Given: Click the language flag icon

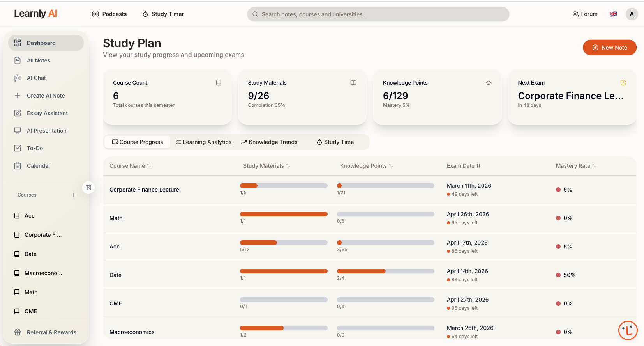Looking at the screenshot, I should tap(613, 14).
